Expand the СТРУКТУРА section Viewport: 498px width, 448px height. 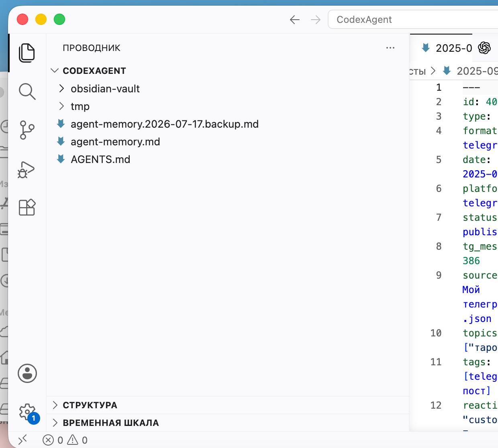coord(55,405)
